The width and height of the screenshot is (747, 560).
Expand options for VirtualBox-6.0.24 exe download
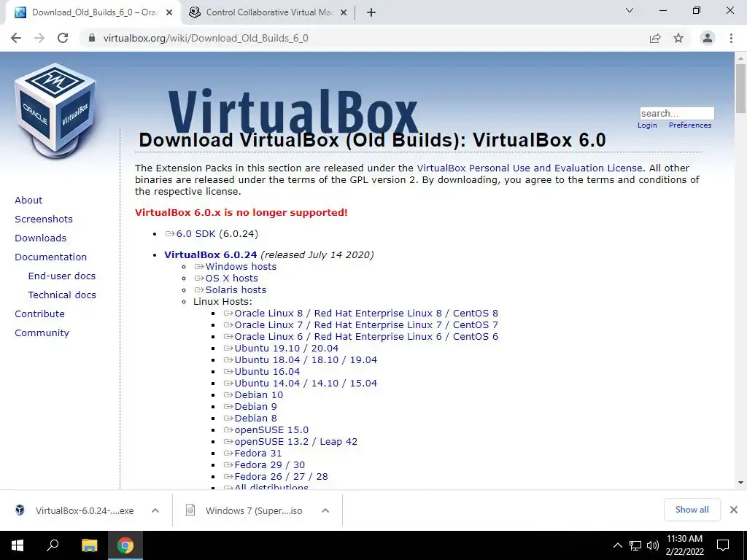coord(155,510)
